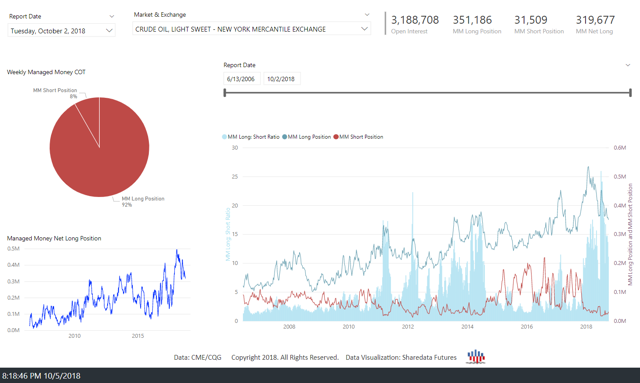Viewport: 640px width, 383px height.
Task: Expand the date range slicer options chevron
Action: [628, 65]
